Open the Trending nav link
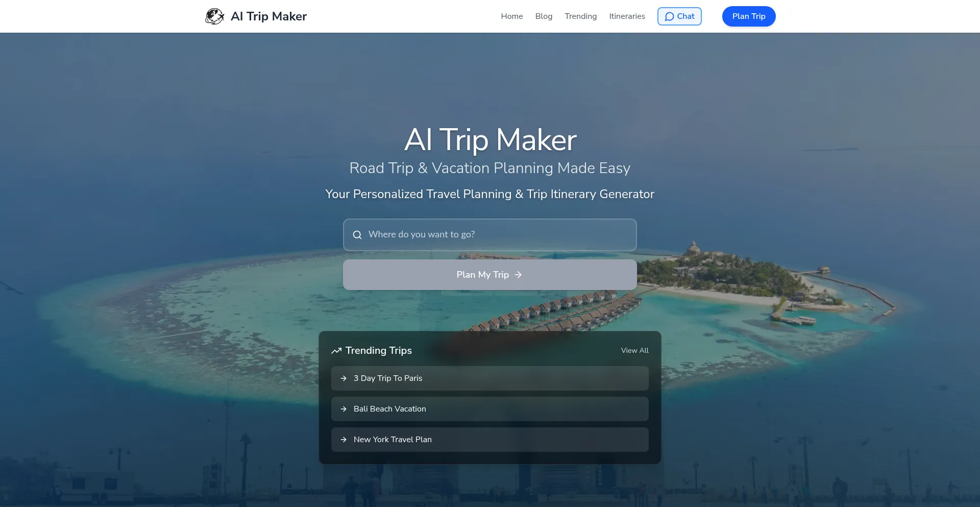The width and height of the screenshot is (980, 507). pyautogui.click(x=580, y=16)
